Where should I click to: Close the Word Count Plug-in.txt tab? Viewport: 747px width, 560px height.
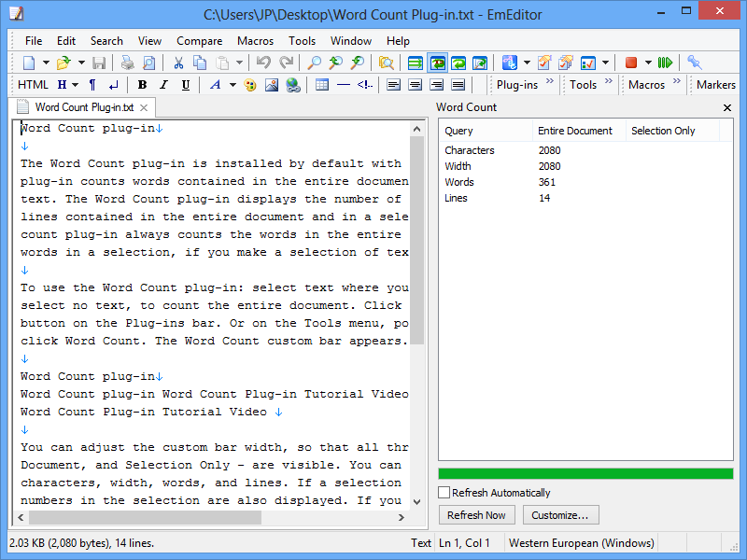(x=144, y=107)
